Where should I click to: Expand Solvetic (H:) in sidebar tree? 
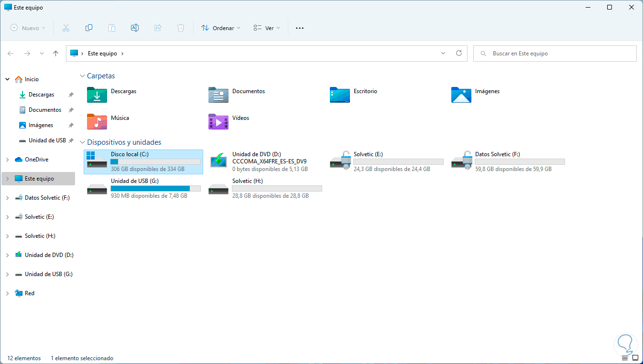click(7, 236)
